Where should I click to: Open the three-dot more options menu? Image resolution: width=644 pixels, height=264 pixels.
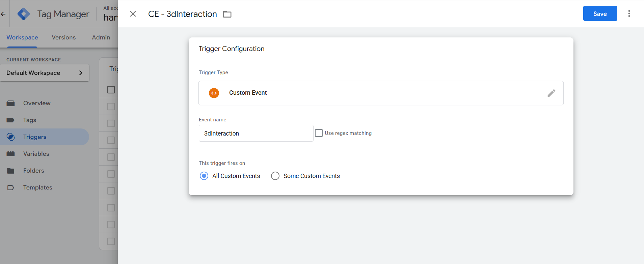point(629,13)
